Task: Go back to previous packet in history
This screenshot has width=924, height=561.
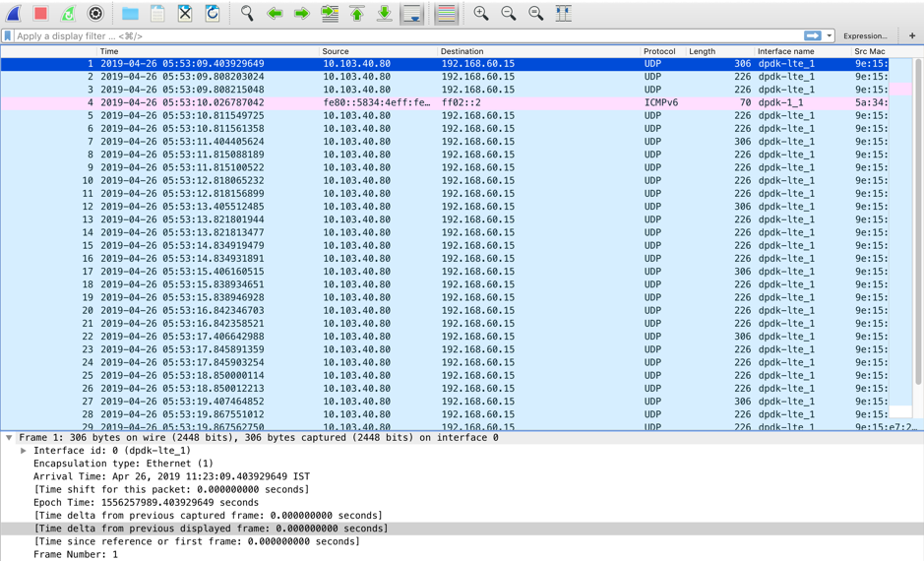Action: (x=275, y=13)
